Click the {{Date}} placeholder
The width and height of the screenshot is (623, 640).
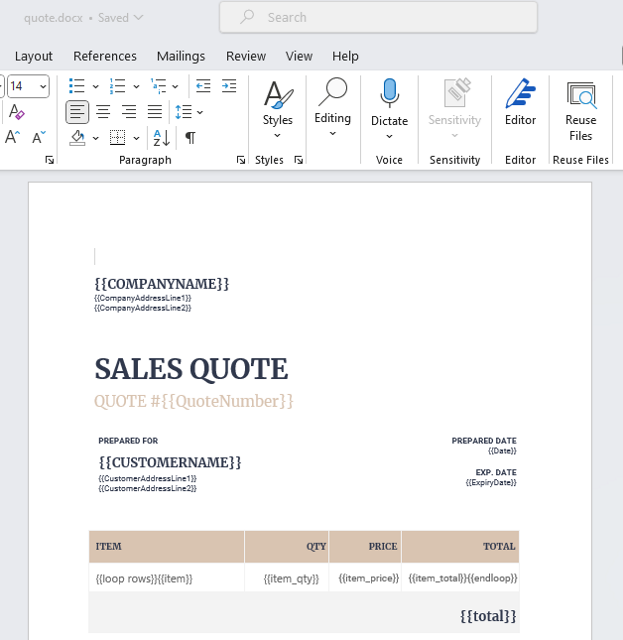(502, 451)
